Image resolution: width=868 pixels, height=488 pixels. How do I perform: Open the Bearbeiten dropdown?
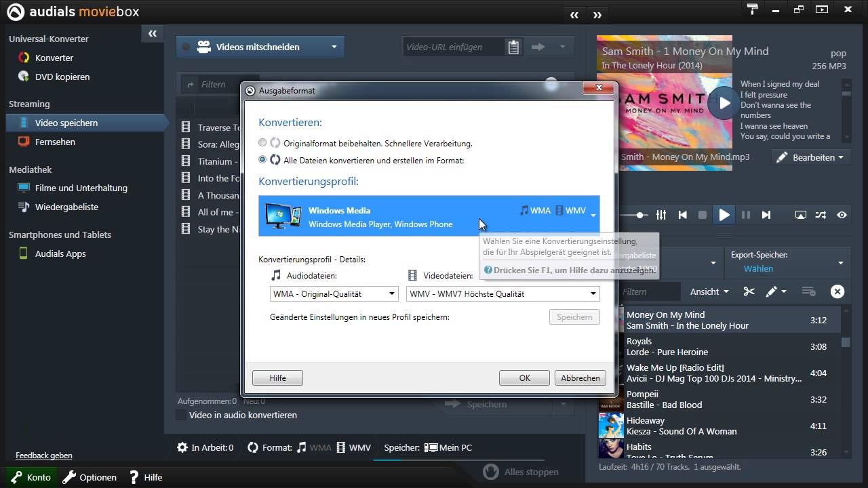pyautogui.click(x=810, y=157)
